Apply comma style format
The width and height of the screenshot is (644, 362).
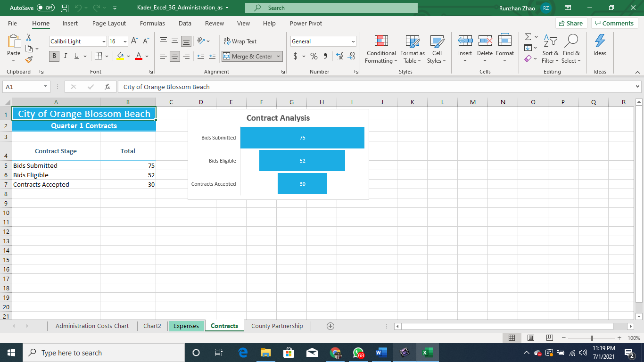pos(325,56)
